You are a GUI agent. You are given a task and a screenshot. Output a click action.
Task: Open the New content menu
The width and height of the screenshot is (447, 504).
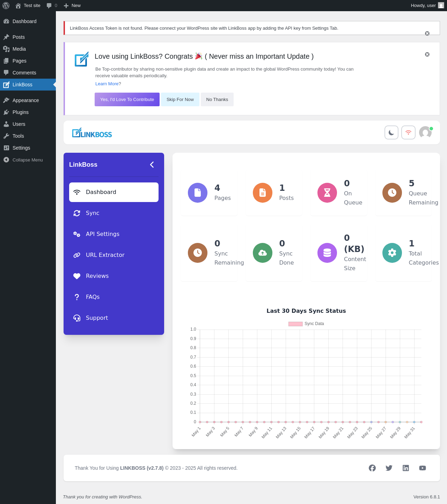(72, 6)
